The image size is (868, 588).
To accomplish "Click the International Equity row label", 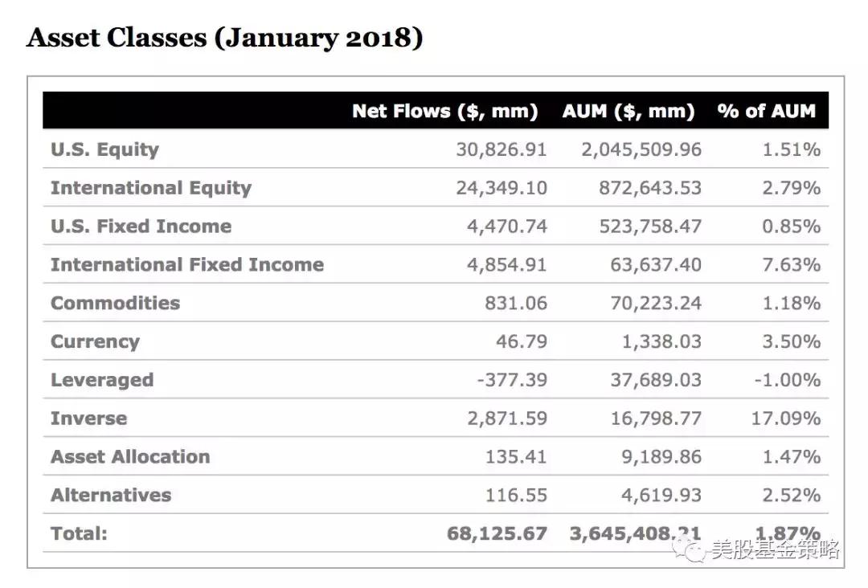I will 151,188.
